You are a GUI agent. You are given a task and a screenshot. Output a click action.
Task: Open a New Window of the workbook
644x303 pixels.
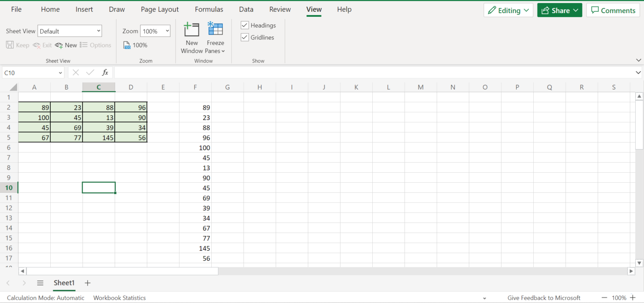[x=192, y=38]
